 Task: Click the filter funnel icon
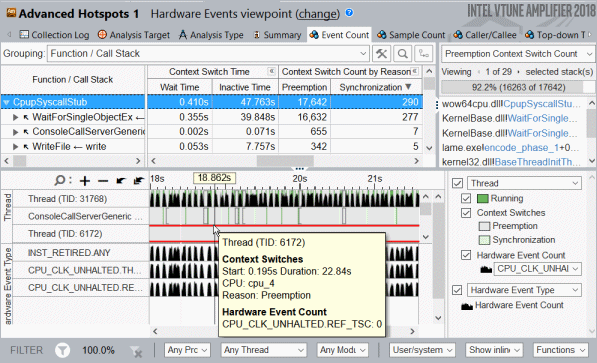coord(62,350)
